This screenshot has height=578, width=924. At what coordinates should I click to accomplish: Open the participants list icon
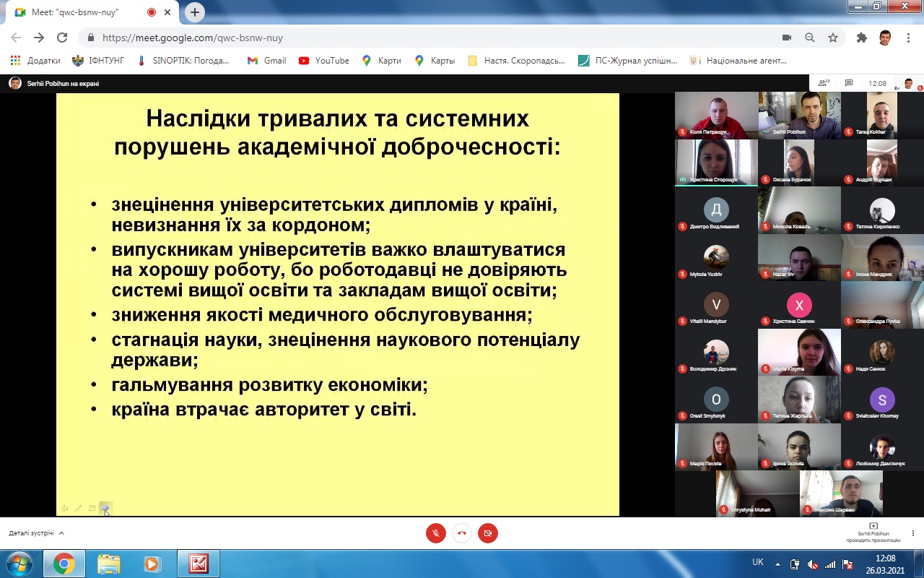823,83
